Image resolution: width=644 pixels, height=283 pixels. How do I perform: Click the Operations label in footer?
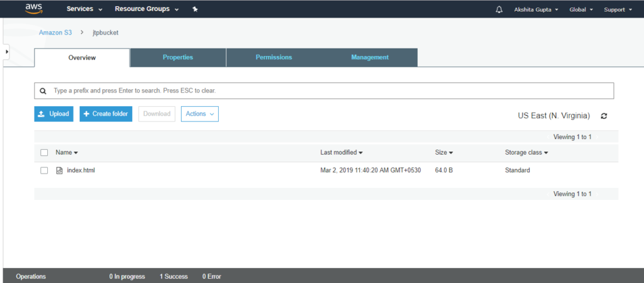point(31,277)
